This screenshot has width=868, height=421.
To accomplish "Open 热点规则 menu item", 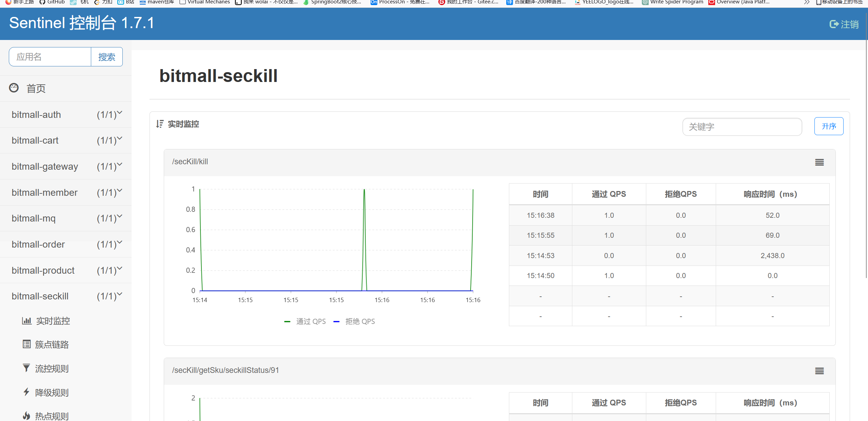I will [52, 416].
